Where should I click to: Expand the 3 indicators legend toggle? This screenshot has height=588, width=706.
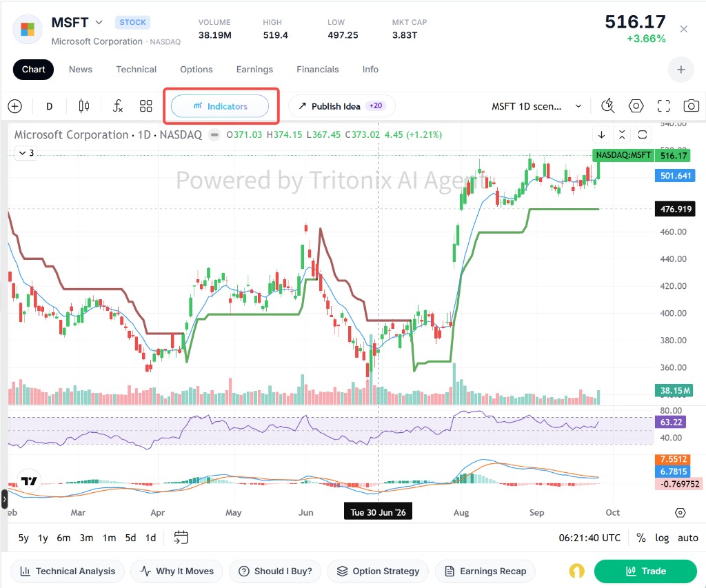26,153
